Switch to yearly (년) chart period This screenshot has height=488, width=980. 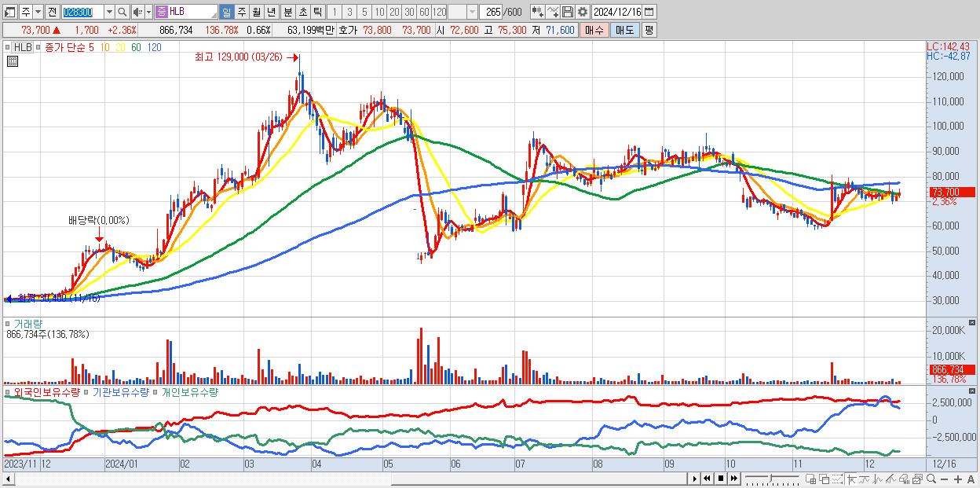click(x=271, y=12)
